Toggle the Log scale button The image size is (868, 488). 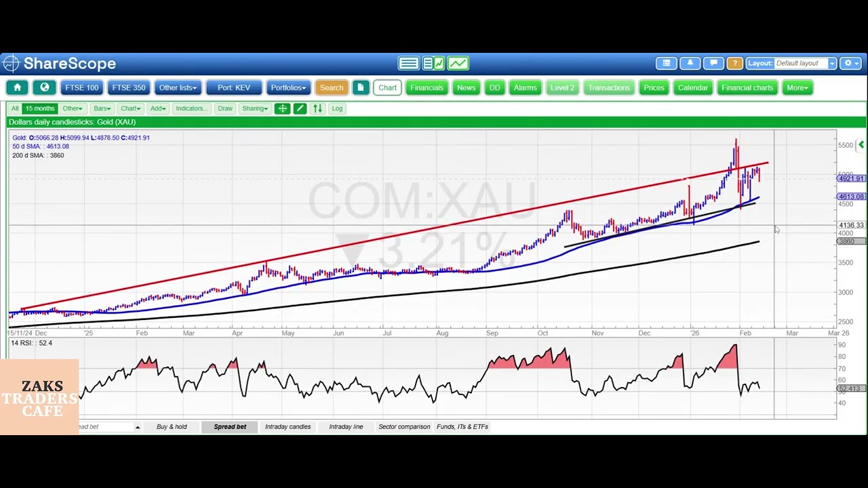click(337, 108)
